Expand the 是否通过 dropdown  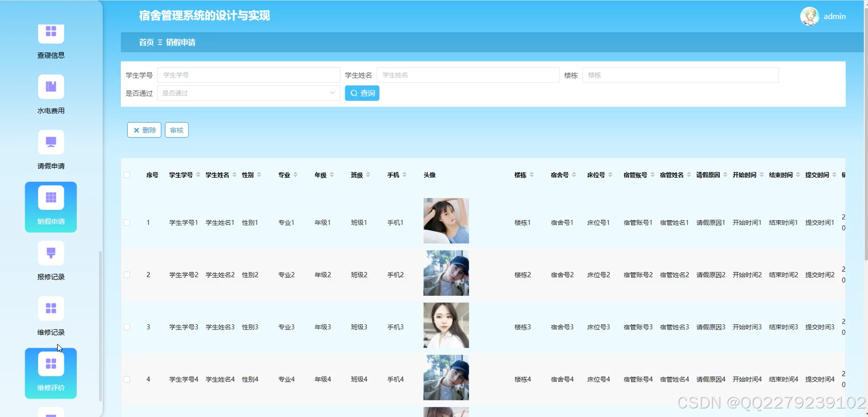tap(248, 93)
